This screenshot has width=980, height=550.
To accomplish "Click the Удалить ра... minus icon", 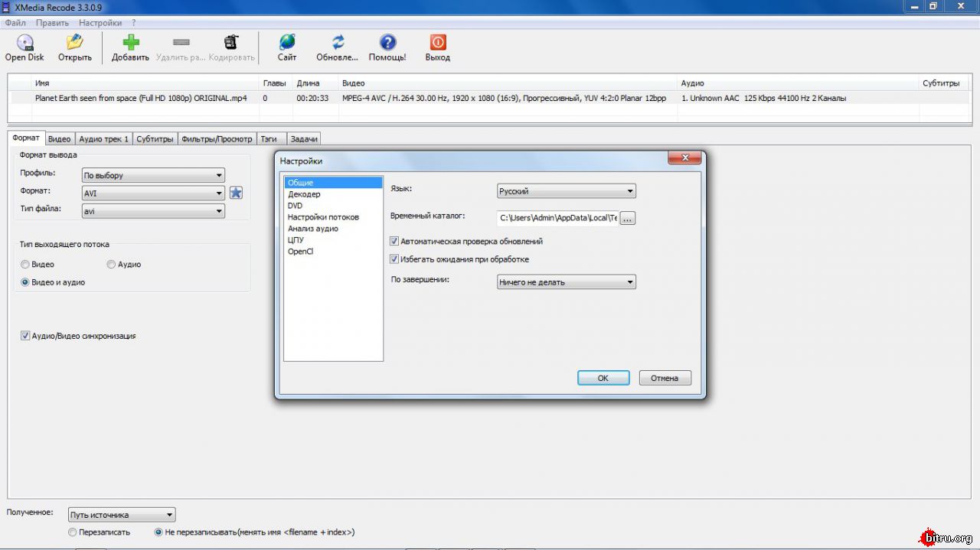I will click(181, 42).
